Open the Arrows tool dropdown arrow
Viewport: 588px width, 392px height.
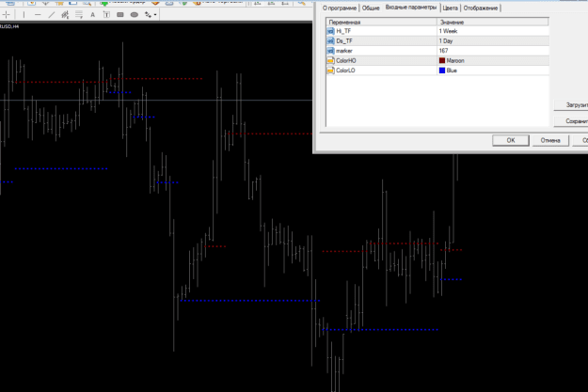coord(155,15)
